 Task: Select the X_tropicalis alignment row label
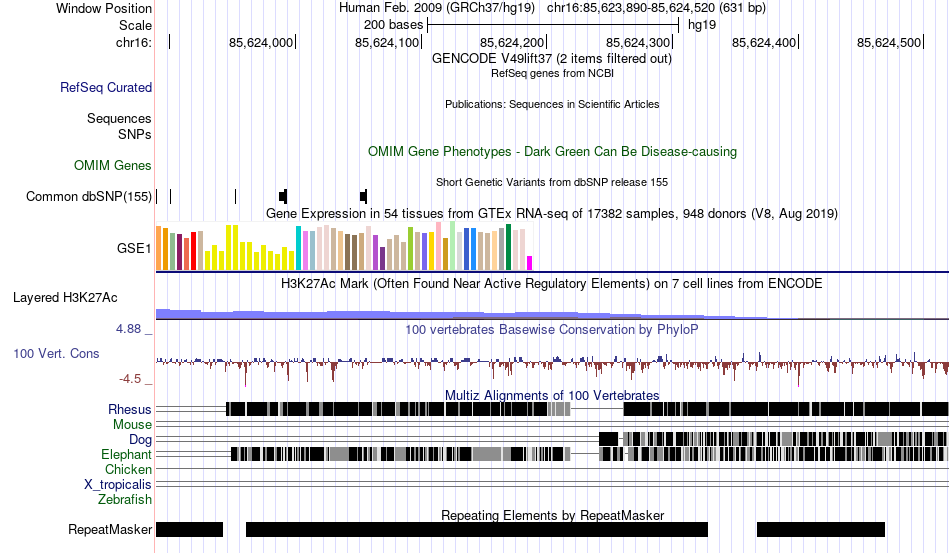118,485
